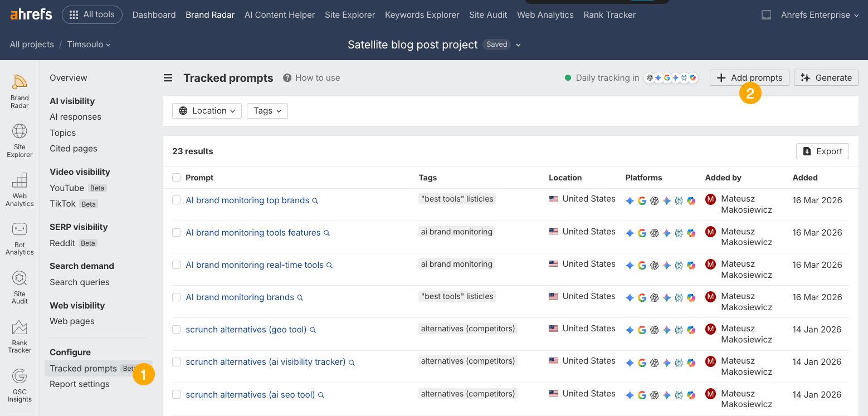Check the AI brand monitoring top brands row
The image size is (868, 416).
pyautogui.click(x=176, y=200)
